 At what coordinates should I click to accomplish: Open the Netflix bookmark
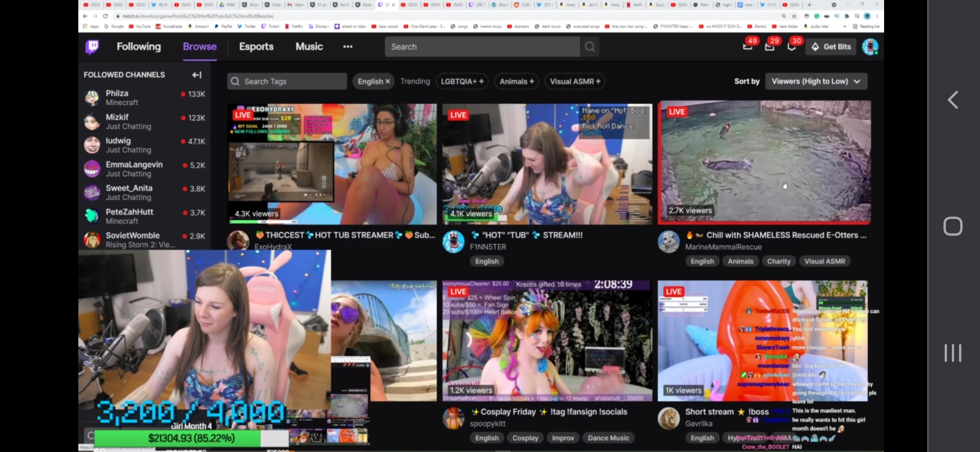pyautogui.click(x=294, y=26)
